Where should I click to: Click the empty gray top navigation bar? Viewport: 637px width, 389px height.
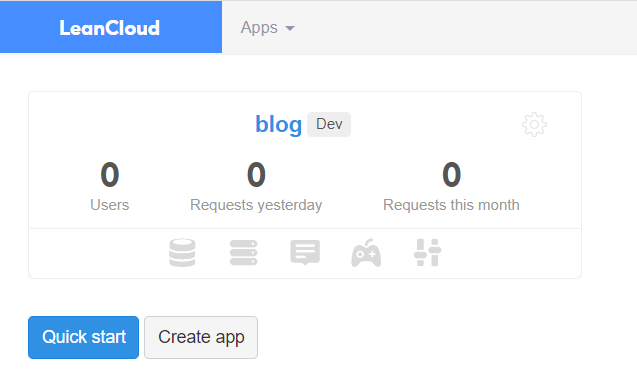[x=467, y=28]
